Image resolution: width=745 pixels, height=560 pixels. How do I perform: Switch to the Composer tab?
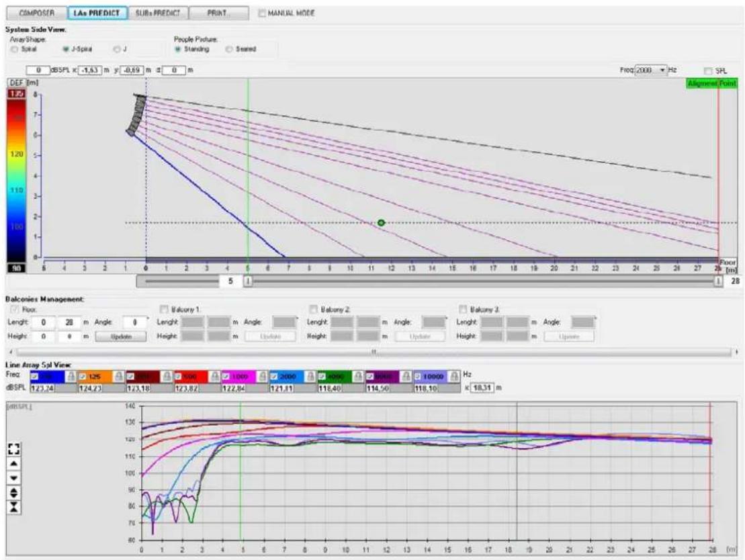click(x=37, y=13)
